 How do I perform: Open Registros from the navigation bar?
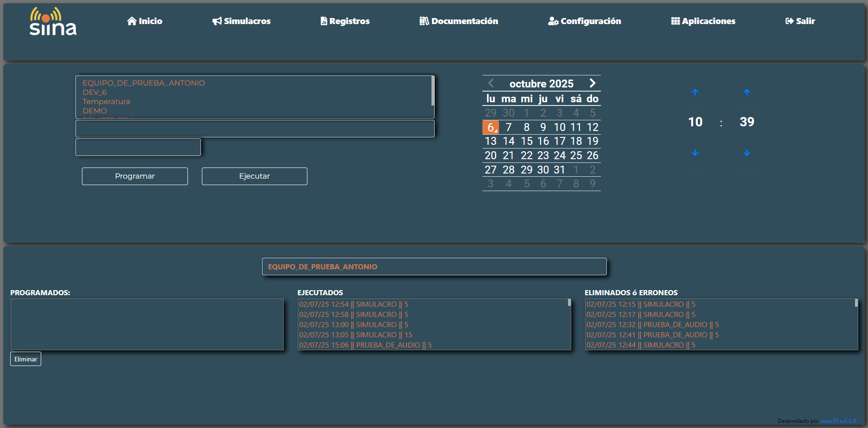pyautogui.click(x=345, y=21)
